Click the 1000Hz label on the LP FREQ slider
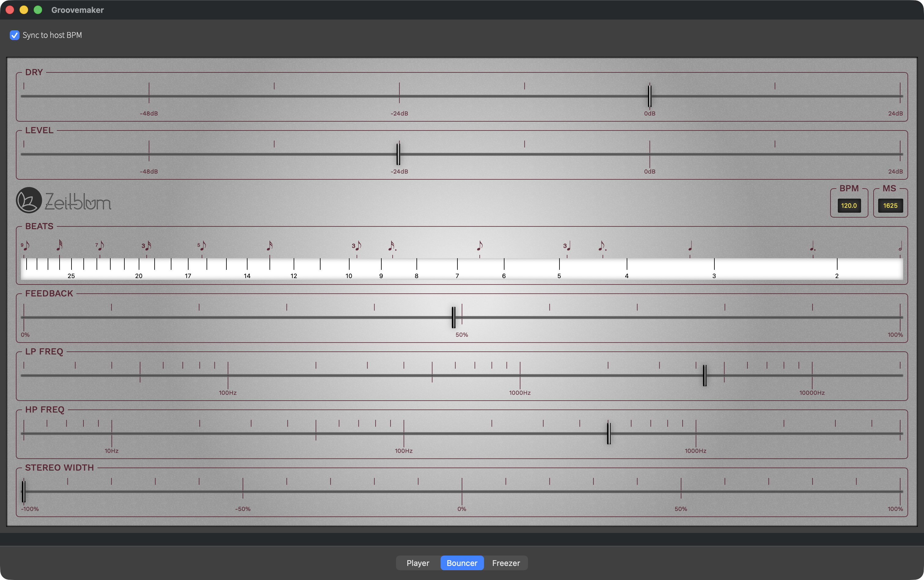Viewport: 924px width, 580px height. [520, 393]
